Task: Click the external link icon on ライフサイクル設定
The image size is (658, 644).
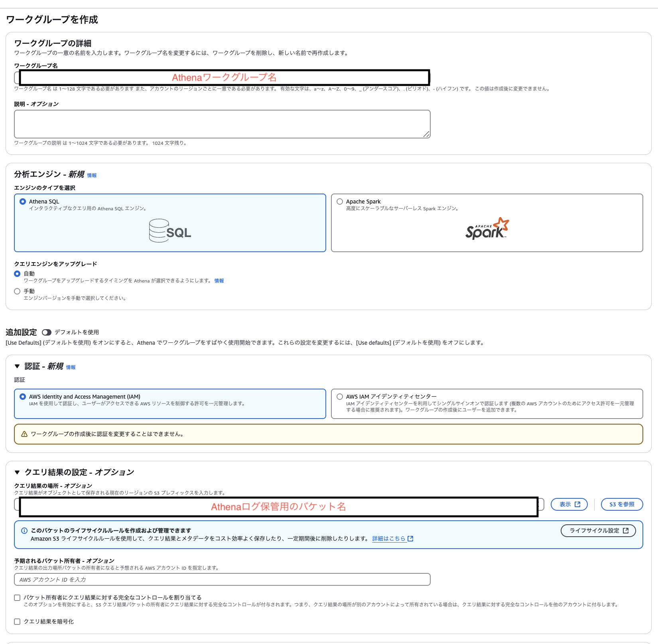Action: tap(626, 531)
